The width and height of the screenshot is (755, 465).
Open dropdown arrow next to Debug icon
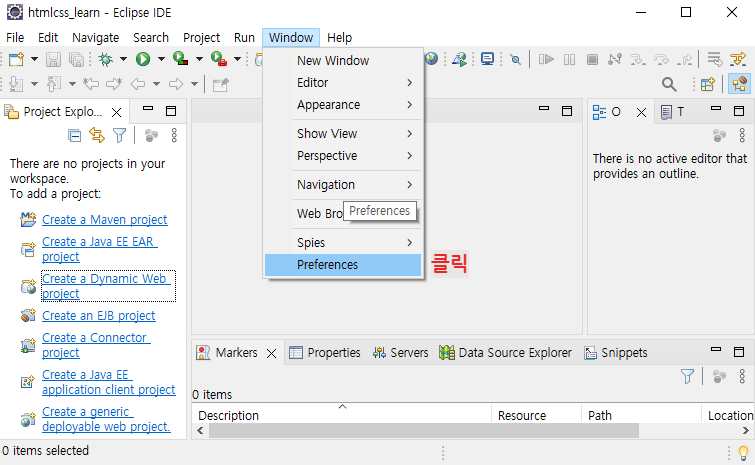tap(123, 59)
